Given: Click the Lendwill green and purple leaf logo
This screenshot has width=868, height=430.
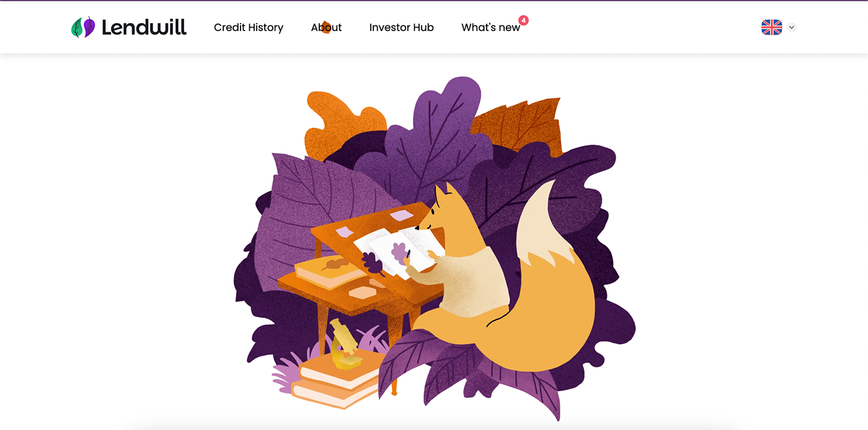Looking at the screenshot, I should point(83,27).
